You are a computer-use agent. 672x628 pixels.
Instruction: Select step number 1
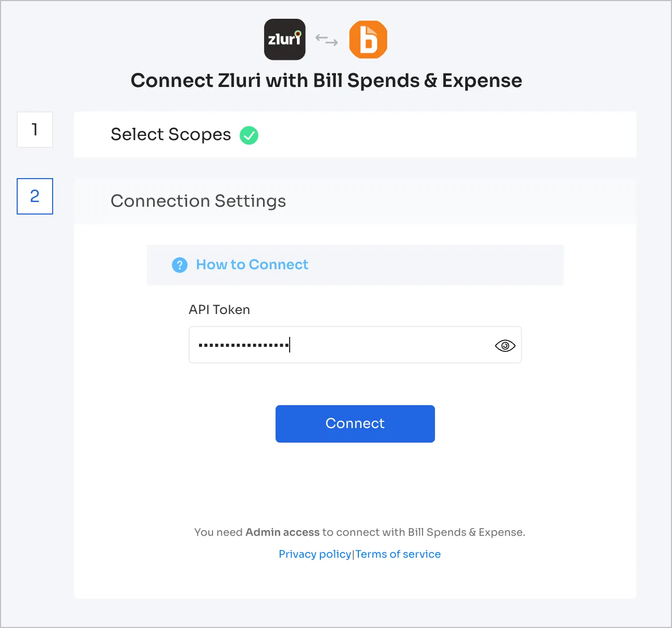pos(35,130)
